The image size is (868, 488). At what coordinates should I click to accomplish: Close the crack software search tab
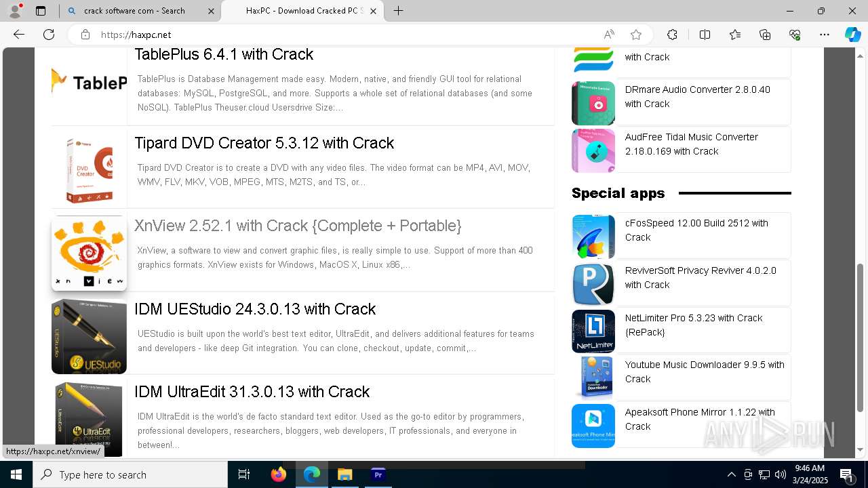211,11
